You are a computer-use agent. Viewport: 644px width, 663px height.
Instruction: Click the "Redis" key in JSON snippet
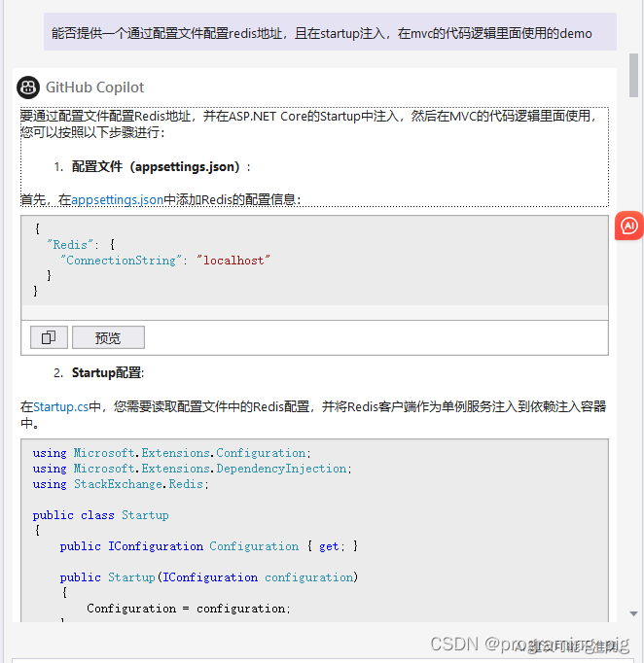69,244
